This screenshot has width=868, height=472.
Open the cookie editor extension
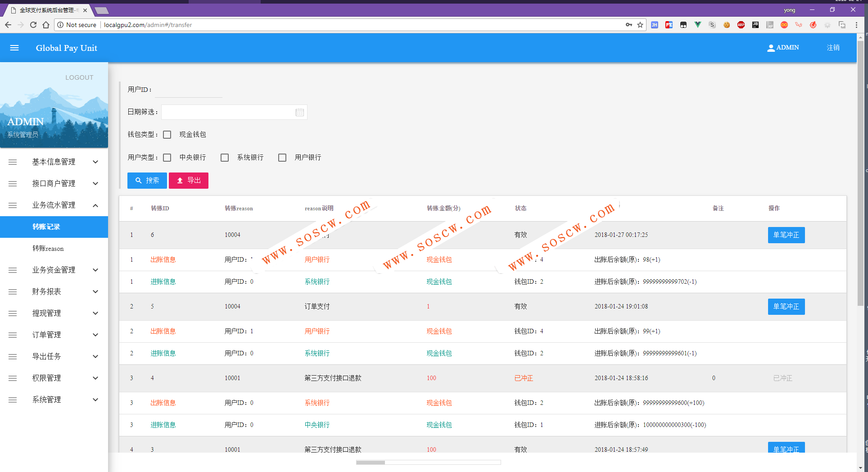tap(727, 25)
